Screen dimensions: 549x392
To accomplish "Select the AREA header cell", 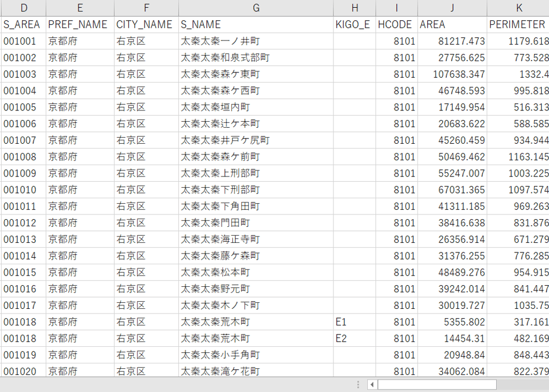I will point(452,24).
